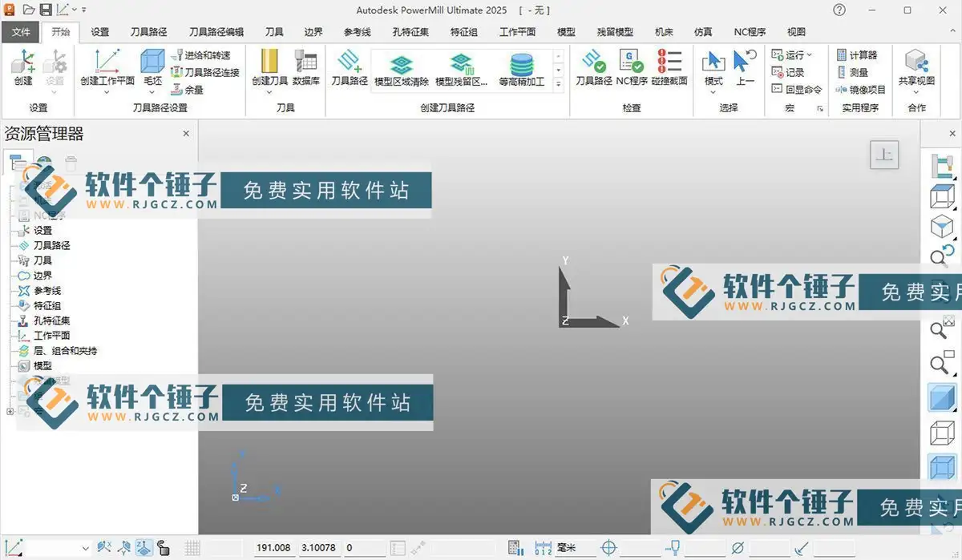Click 刀具路径 in the 创建刀具路径 group

(x=350, y=68)
